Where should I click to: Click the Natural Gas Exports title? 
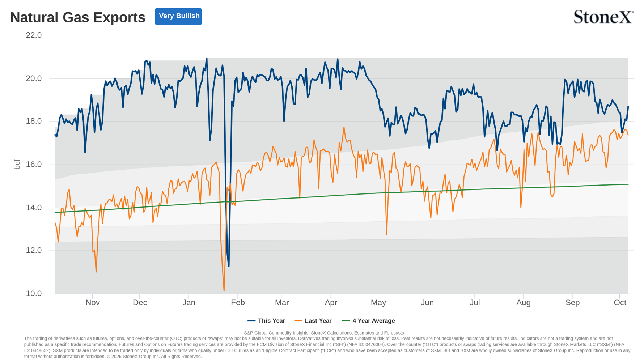click(x=78, y=17)
